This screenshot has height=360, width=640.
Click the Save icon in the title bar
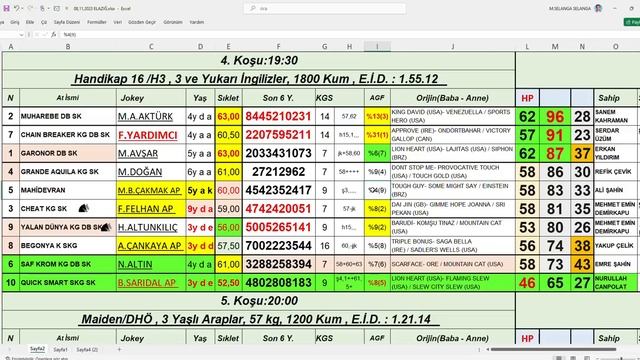click(x=6, y=8)
